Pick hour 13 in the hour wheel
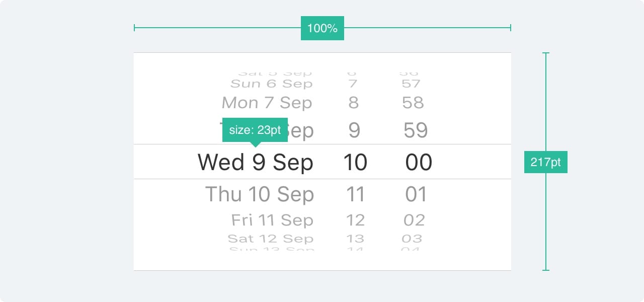The height and width of the screenshot is (302, 644). pos(355,238)
